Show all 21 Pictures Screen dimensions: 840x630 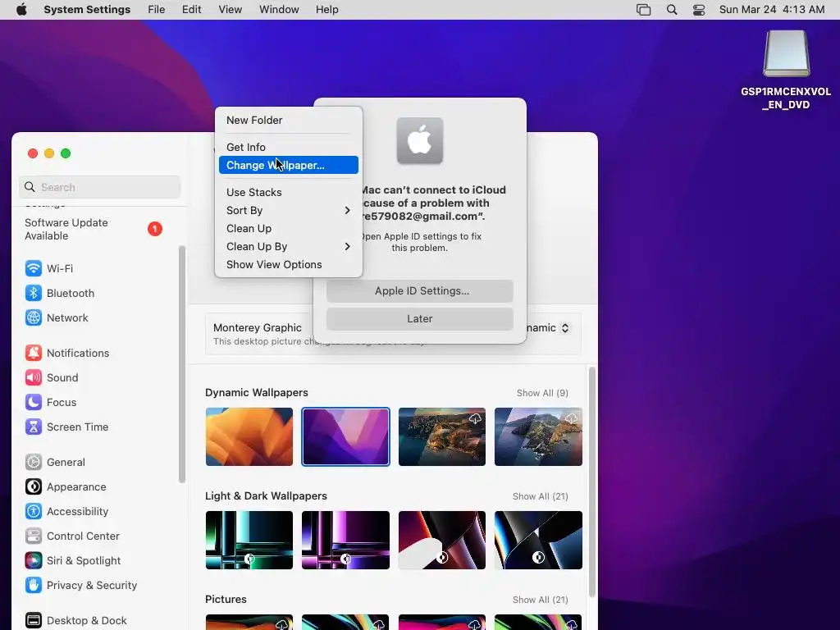pyautogui.click(x=540, y=600)
